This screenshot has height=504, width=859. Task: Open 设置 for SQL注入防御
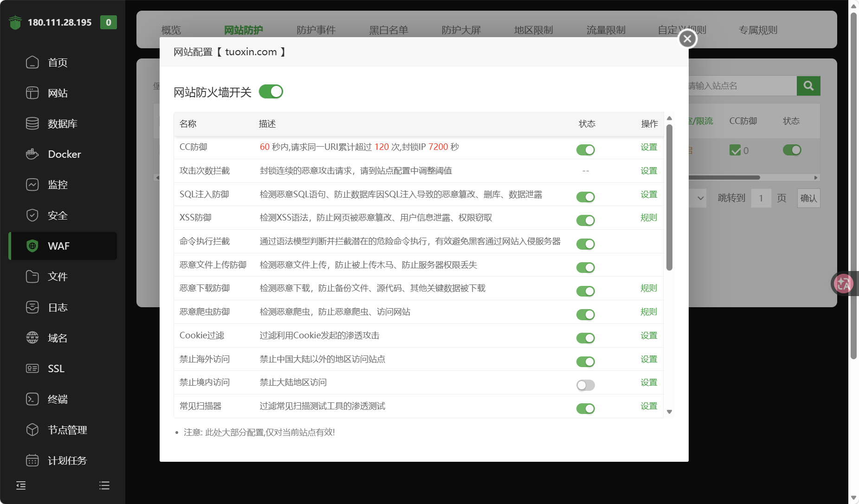pos(649,194)
